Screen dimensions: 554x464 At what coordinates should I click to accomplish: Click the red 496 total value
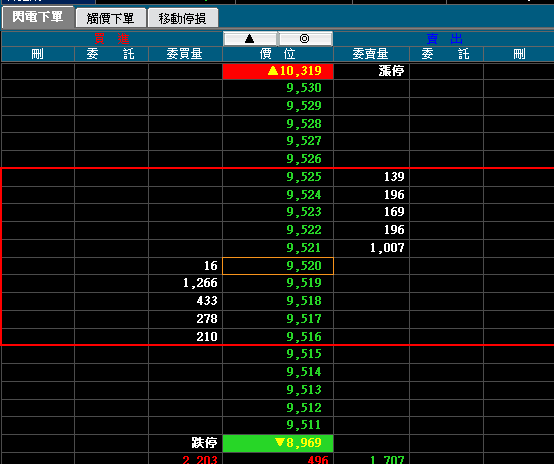click(318, 459)
